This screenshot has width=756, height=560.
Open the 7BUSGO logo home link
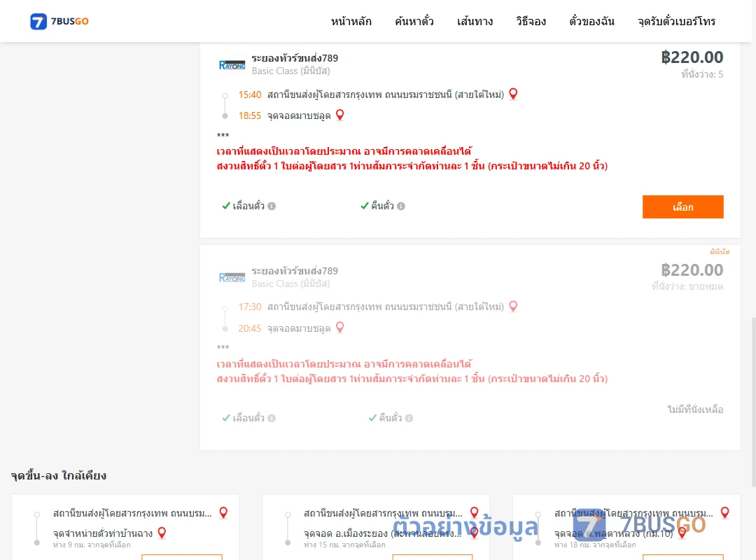(59, 21)
